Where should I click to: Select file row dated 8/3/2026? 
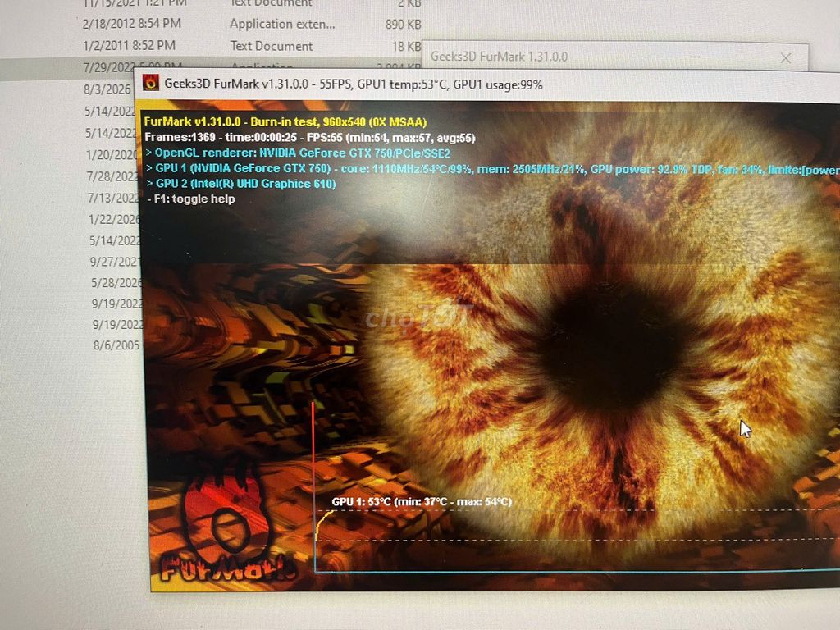pyautogui.click(x=107, y=89)
